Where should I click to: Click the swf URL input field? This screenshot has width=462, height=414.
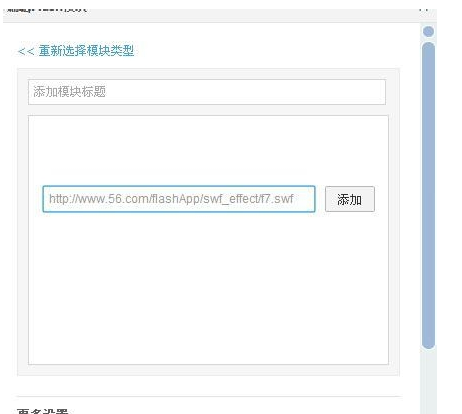tap(179, 199)
